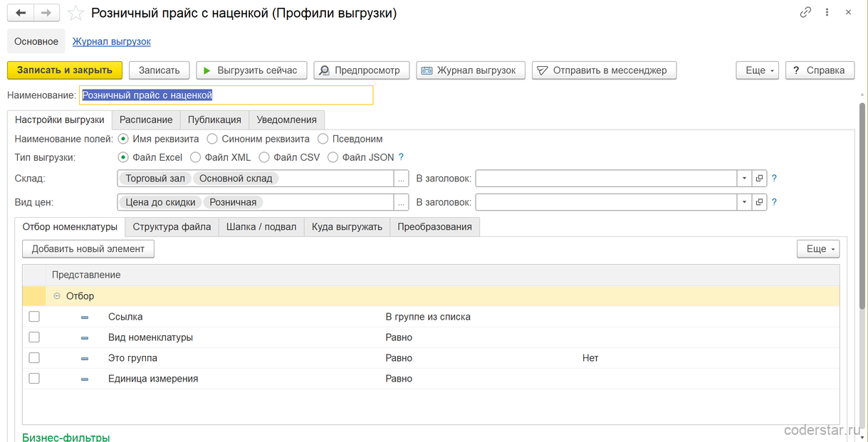The height and width of the screenshot is (442, 868).
Task: Follow 'Журнал выгрузок' navigation link
Action: tap(112, 41)
